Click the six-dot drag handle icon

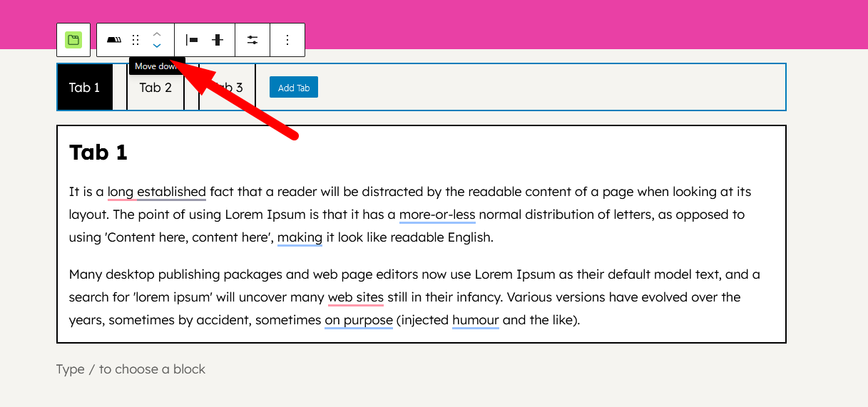pyautogui.click(x=136, y=40)
